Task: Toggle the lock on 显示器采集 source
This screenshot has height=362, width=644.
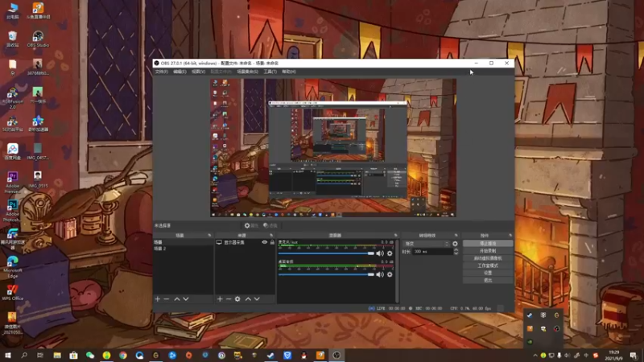Action: (x=272, y=243)
